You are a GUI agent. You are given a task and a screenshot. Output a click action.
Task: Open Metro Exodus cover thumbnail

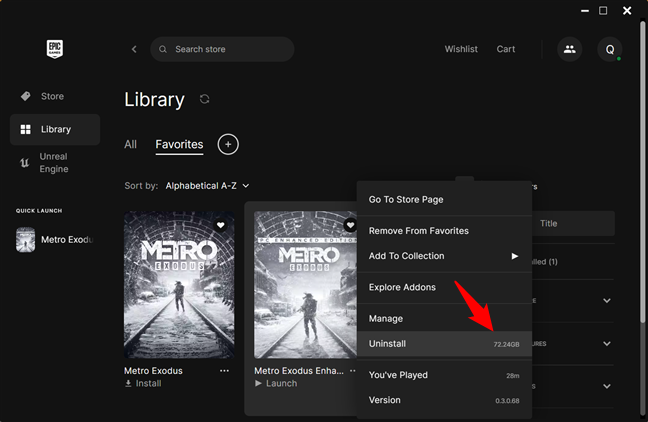179,285
